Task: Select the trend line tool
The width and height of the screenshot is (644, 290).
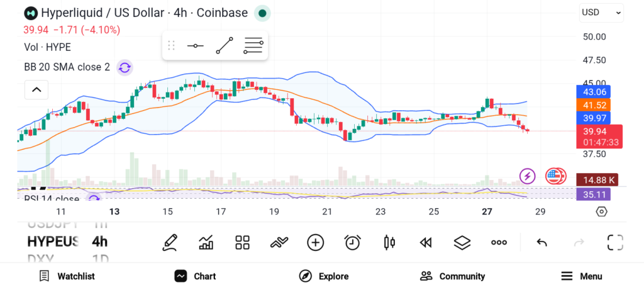Action: (x=224, y=46)
